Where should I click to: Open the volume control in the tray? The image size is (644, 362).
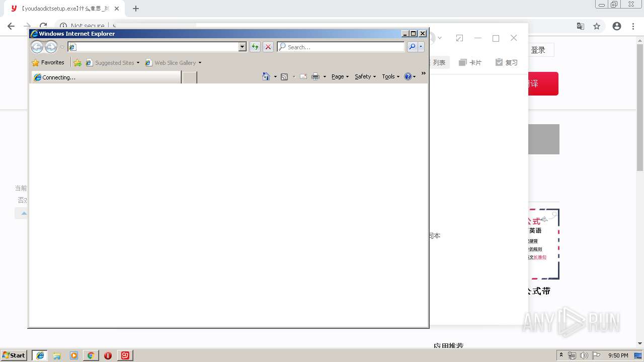[584, 355]
